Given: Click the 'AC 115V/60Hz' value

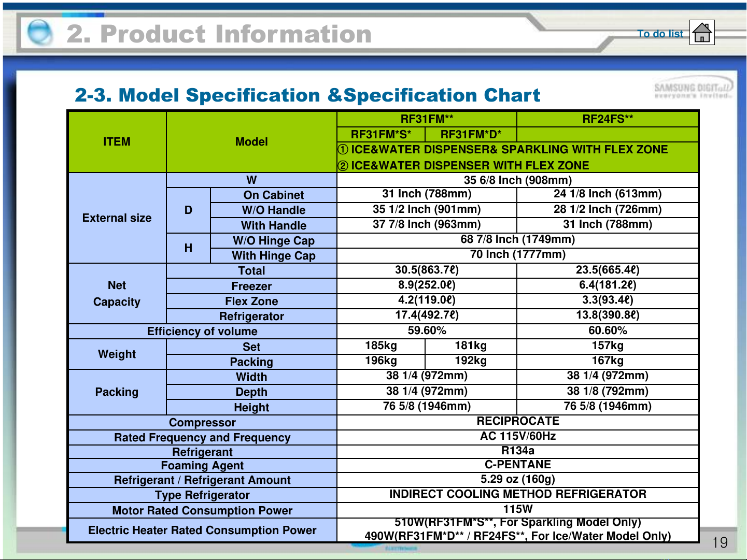Looking at the screenshot, I should [518, 436].
